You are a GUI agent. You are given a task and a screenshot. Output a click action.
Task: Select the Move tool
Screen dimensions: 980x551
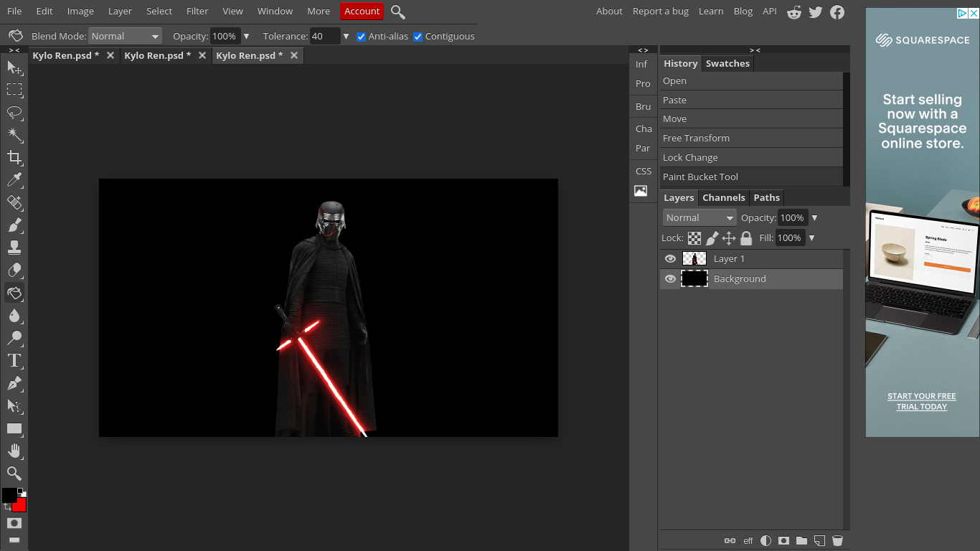pos(14,67)
